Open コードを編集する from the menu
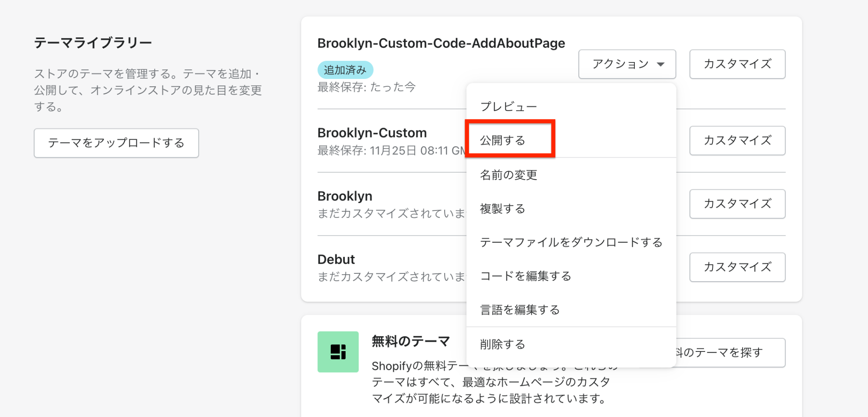Image resolution: width=868 pixels, height=417 pixels. [x=525, y=276]
